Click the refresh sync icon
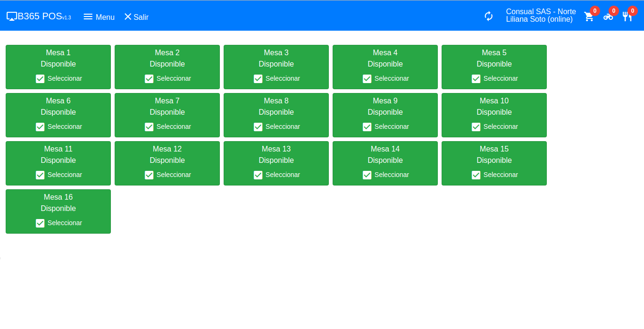 coord(489,16)
